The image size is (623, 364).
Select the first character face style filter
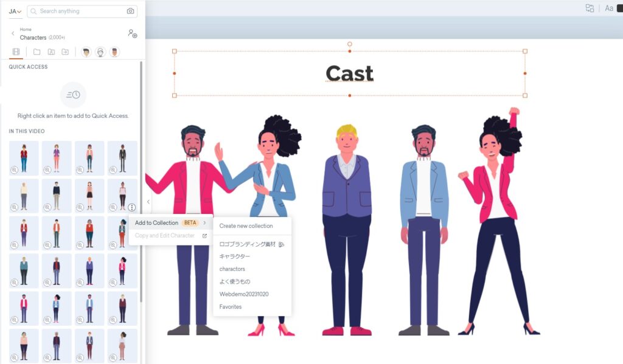pyautogui.click(x=86, y=52)
